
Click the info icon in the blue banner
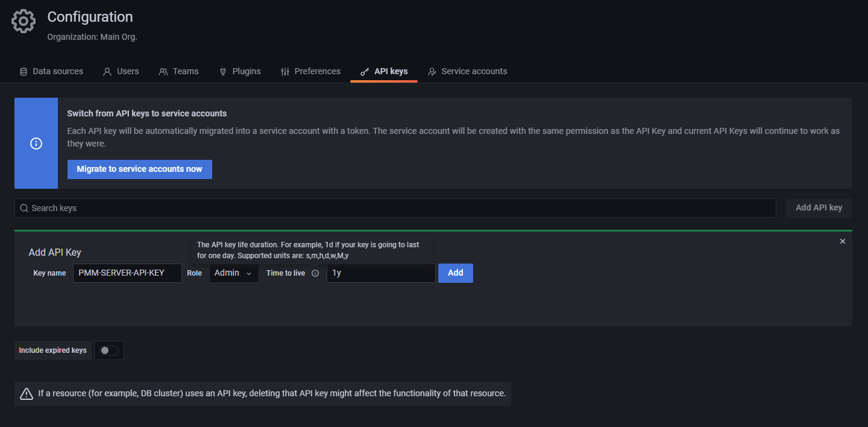[36, 144]
